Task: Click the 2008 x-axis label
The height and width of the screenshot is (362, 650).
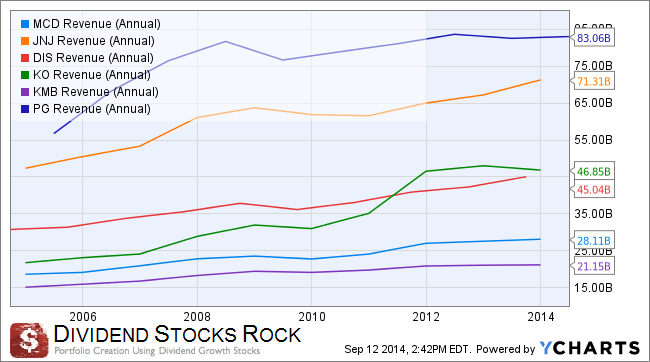Action: point(197,317)
